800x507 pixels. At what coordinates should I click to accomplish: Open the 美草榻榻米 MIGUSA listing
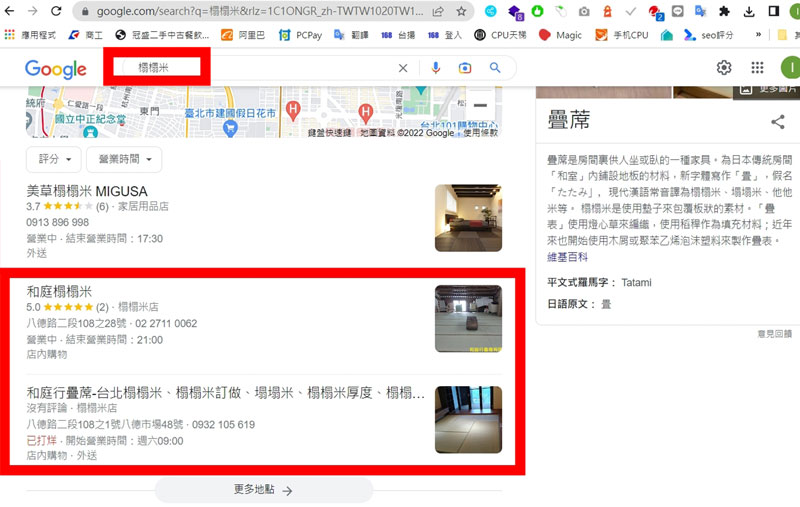[87, 191]
